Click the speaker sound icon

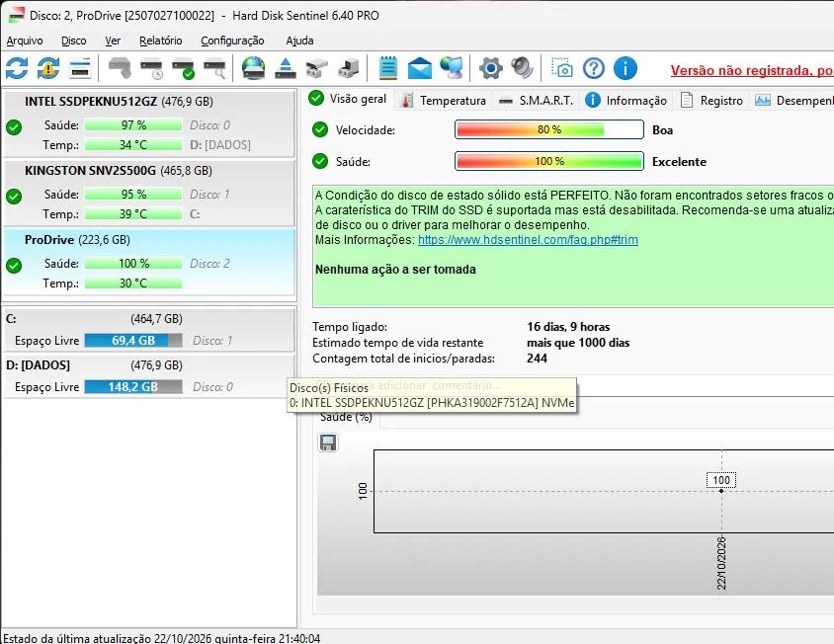(522, 68)
